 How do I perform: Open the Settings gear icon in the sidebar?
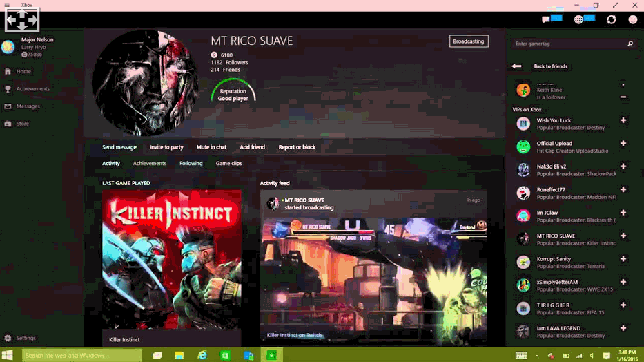(8, 338)
